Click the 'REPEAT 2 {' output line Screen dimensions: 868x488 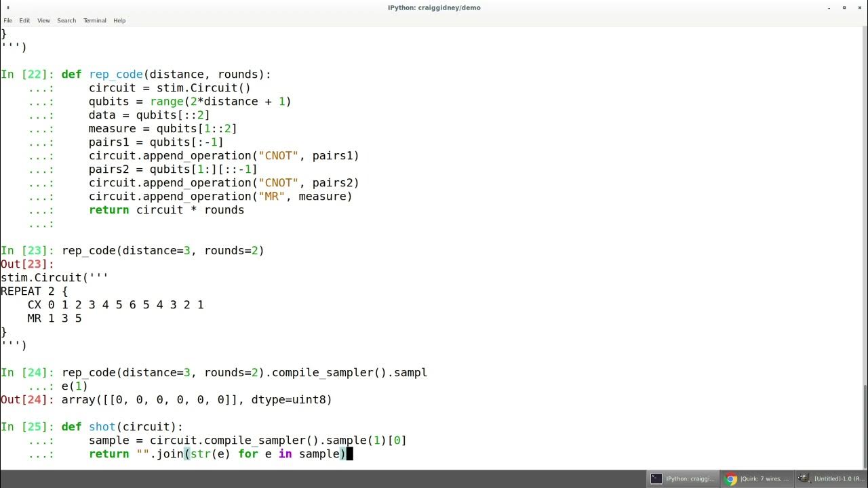pos(35,291)
